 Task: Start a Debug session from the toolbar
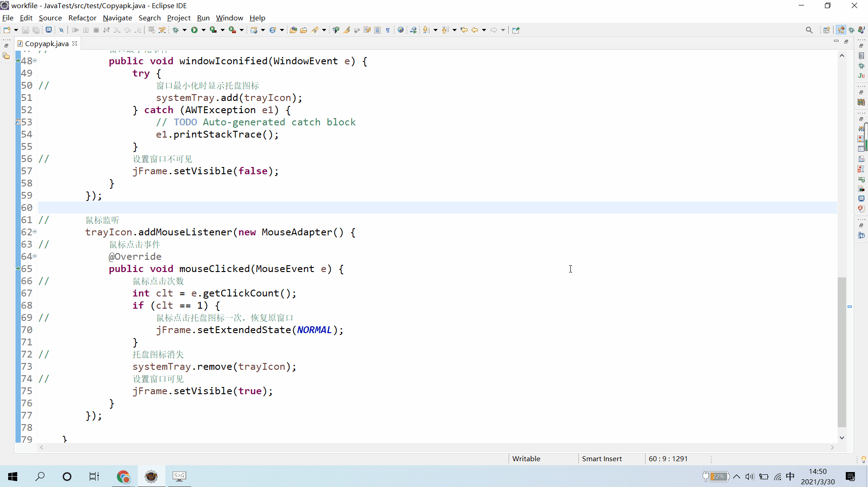[x=176, y=30]
